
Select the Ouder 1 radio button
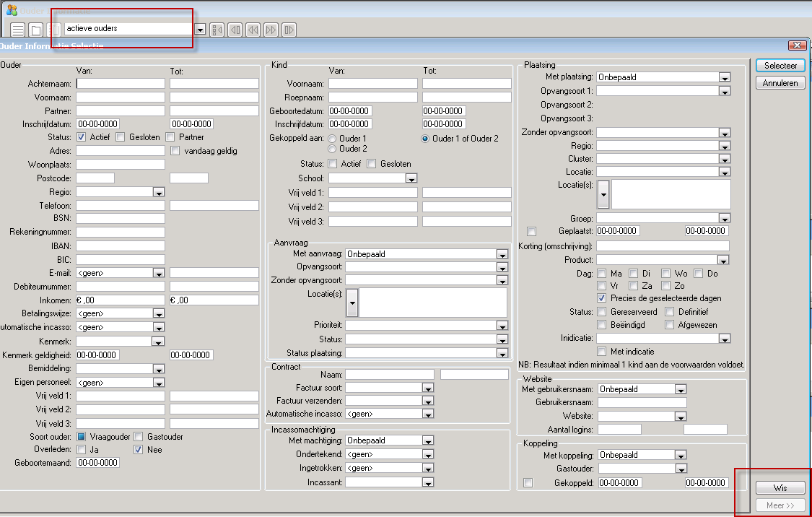(333, 139)
